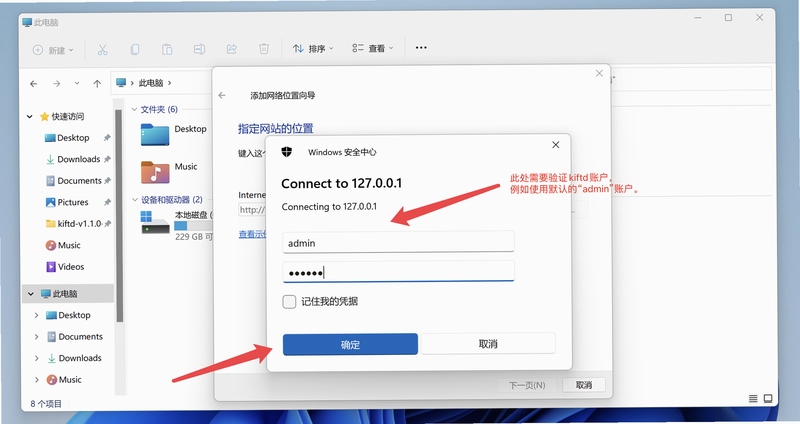Screen dimensions: 800x424
Task: Collapse the 设备和驱动器 (2) group
Action: point(135,199)
